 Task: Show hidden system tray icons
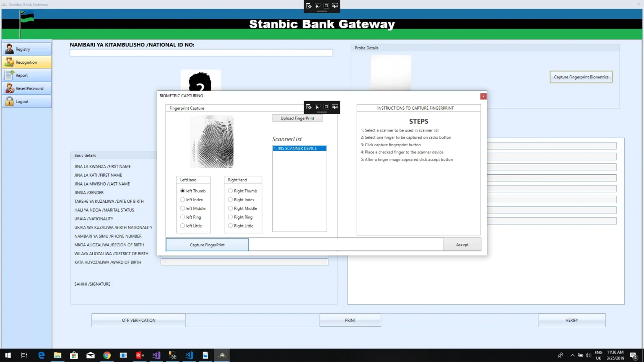pos(572,355)
